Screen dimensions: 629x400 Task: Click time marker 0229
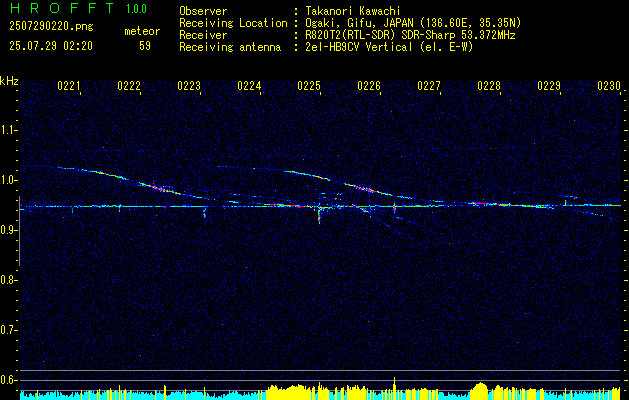point(549,86)
